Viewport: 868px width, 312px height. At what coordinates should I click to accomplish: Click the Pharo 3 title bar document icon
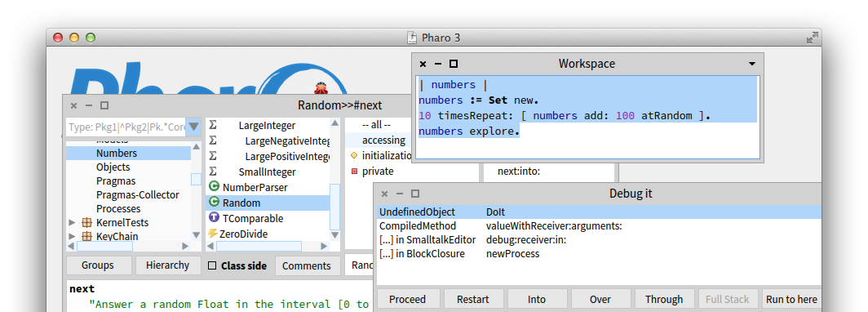(x=412, y=38)
